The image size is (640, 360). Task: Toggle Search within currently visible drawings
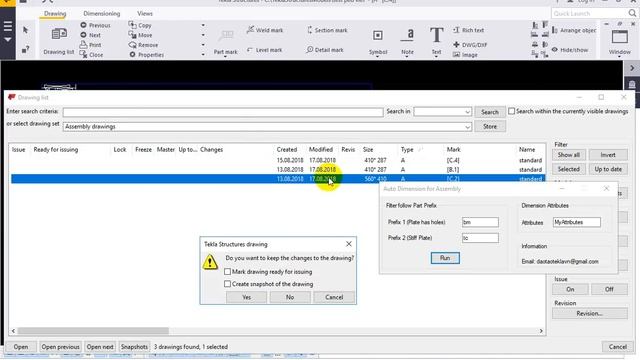pyautogui.click(x=511, y=111)
